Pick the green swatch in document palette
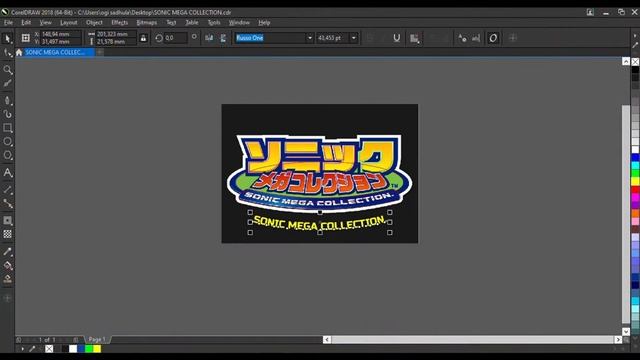Screen dimensions: 640x360 click(x=89, y=349)
